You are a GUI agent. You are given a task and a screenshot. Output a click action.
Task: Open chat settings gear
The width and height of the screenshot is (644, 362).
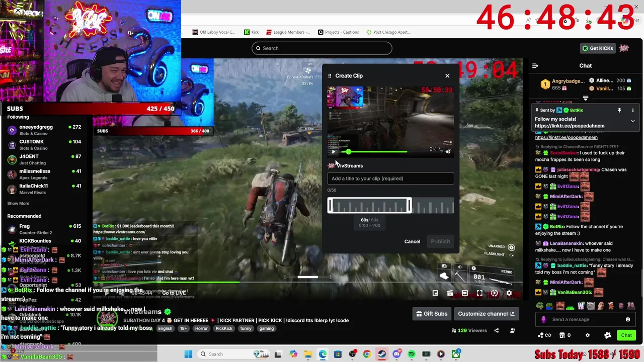(587, 335)
